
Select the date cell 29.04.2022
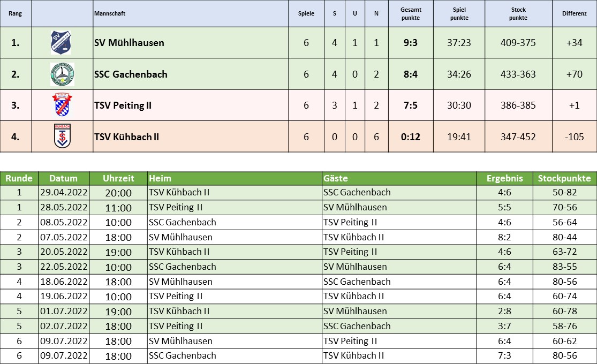(x=64, y=192)
